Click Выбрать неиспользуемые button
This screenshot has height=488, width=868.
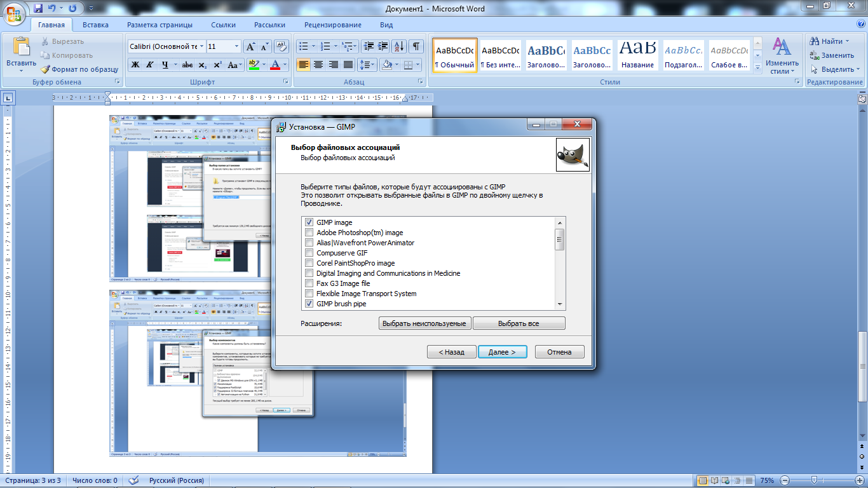[425, 323]
